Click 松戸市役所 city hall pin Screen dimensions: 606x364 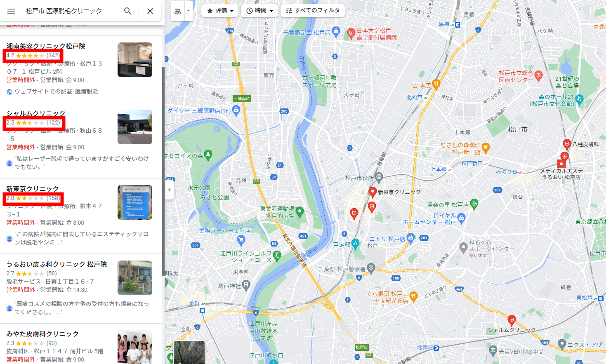point(379,177)
